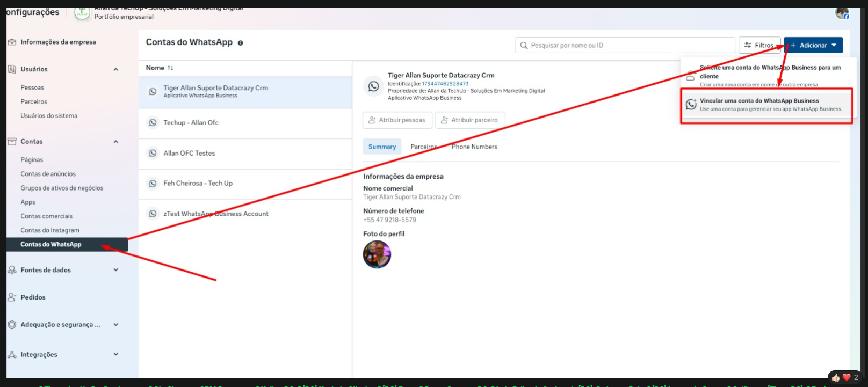Click the Atribuir parceiro button
Viewport: 868px width, 387px height.
(x=470, y=120)
